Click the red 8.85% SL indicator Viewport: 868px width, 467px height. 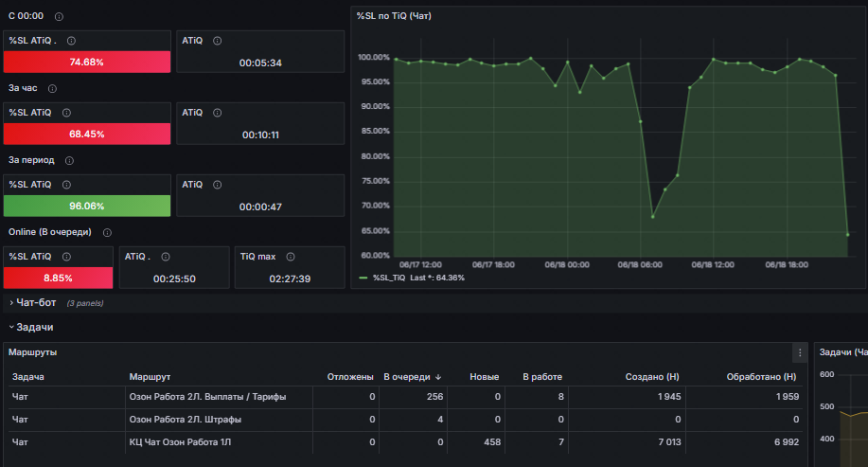pyautogui.click(x=58, y=278)
